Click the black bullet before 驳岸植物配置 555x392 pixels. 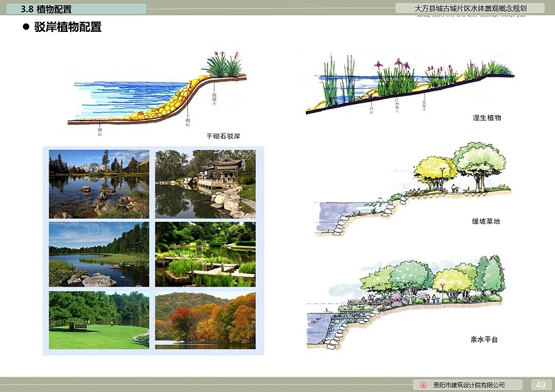click(x=26, y=28)
